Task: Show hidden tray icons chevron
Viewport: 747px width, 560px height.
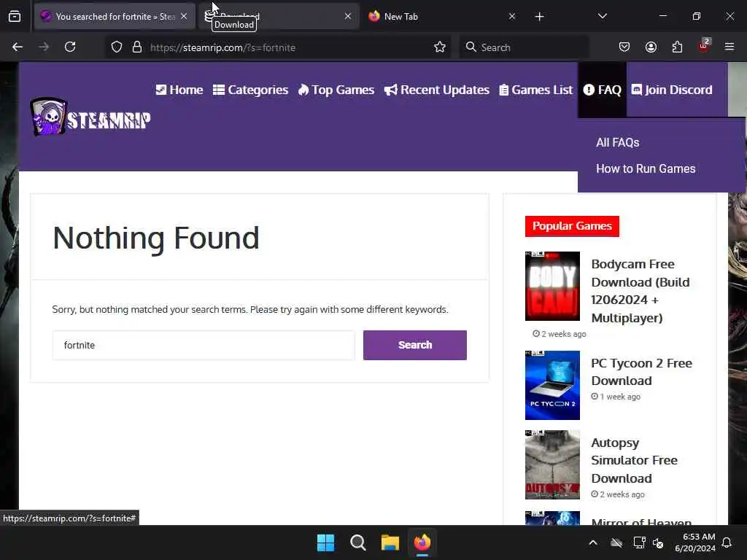Action: [x=593, y=542]
